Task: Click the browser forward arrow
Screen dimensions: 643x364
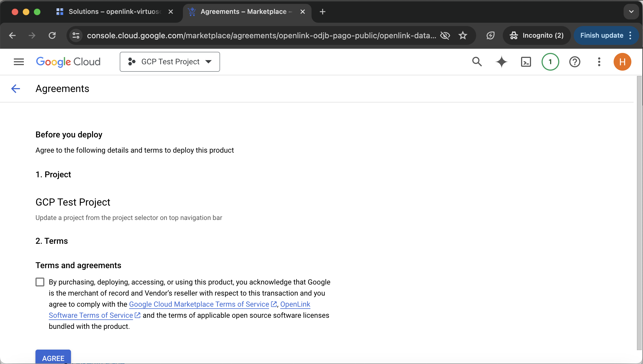Action: (32, 35)
